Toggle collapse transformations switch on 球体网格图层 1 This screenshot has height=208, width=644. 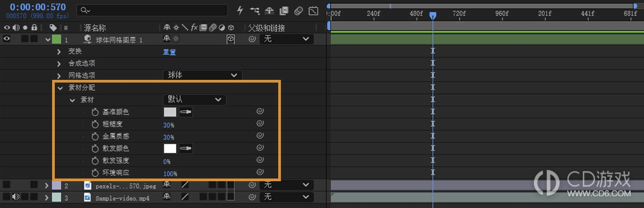coord(176,39)
